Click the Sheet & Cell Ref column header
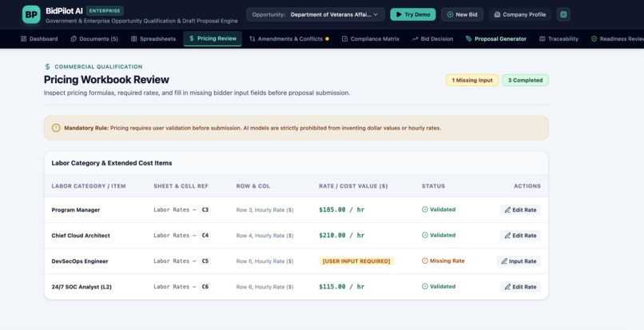The width and height of the screenshot is (644, 330). (181, 185)
